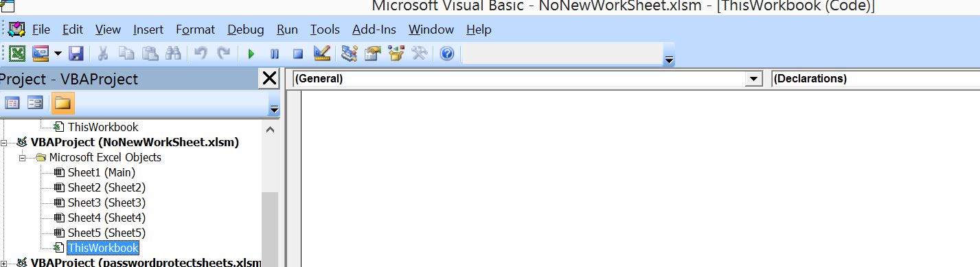The image size is (980, 267).
Task: Click the View Object icon in Project pane
Action: click(x=36, y=103)
